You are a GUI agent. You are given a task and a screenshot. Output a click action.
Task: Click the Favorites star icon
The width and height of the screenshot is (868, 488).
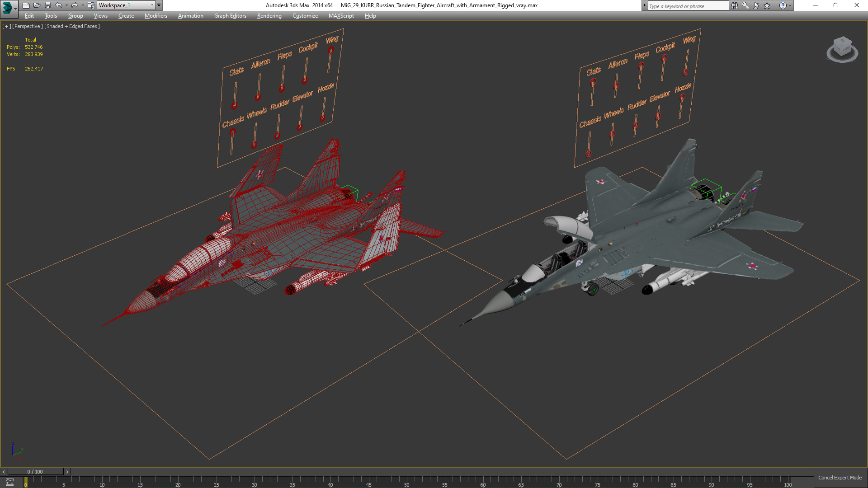(767, 5)
